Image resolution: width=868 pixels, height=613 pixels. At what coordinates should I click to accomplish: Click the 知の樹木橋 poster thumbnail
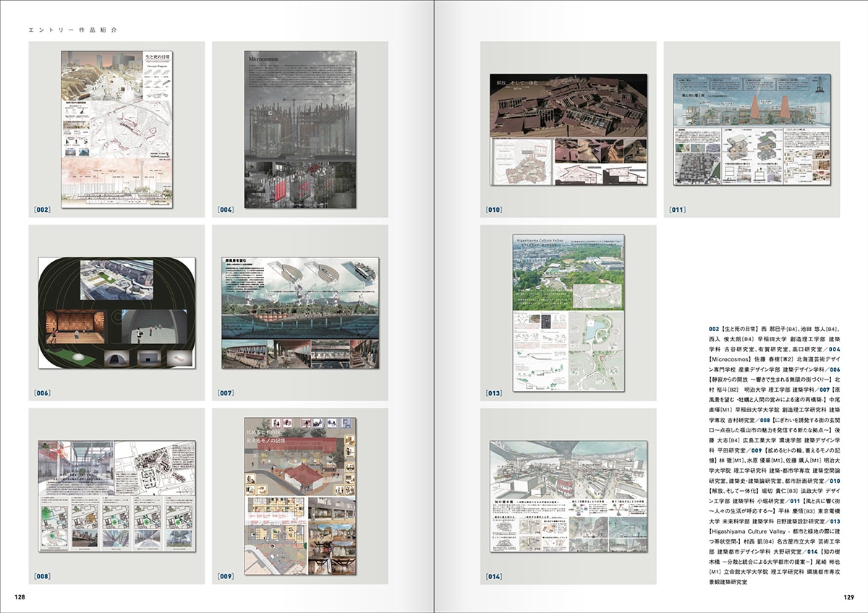pos(568,497)
